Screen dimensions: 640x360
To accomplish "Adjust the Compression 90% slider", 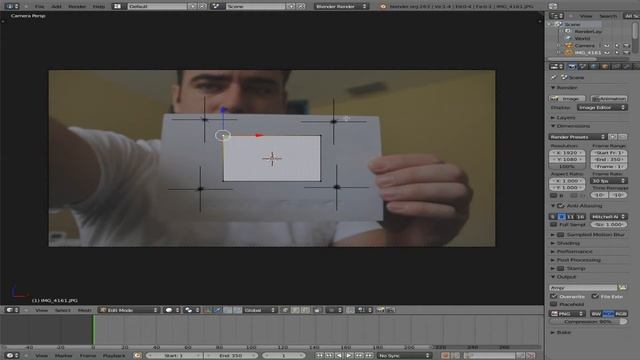I will (588, 322).
